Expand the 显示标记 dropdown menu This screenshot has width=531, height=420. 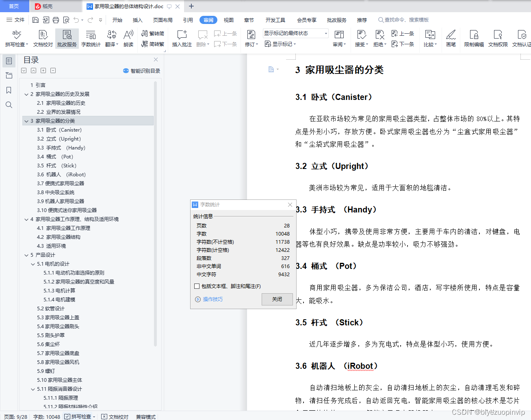280,44
